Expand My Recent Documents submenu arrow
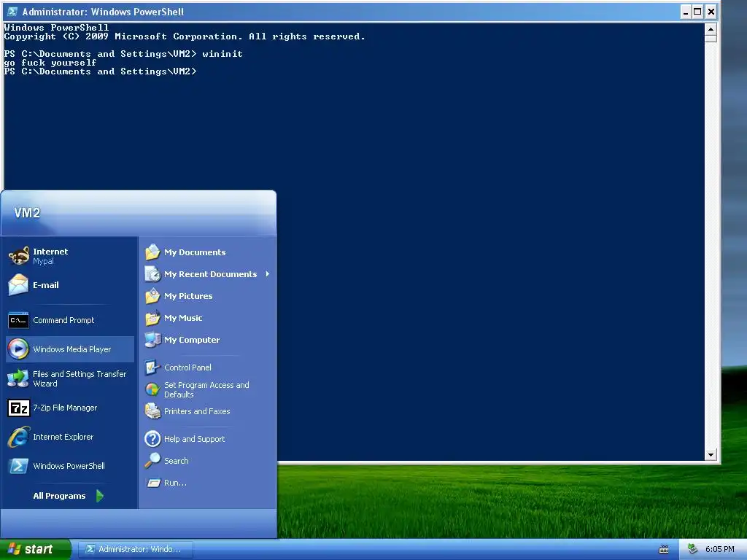This screenshot has height=560, width=747. pyautogui.click(x=268, y=274)
